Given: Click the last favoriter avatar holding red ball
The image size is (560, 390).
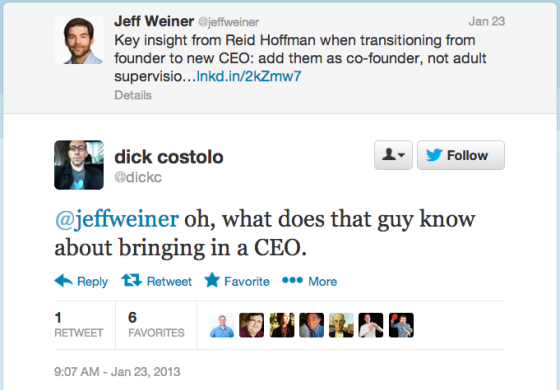Looking at the screenshot, I should coord(401,325).
